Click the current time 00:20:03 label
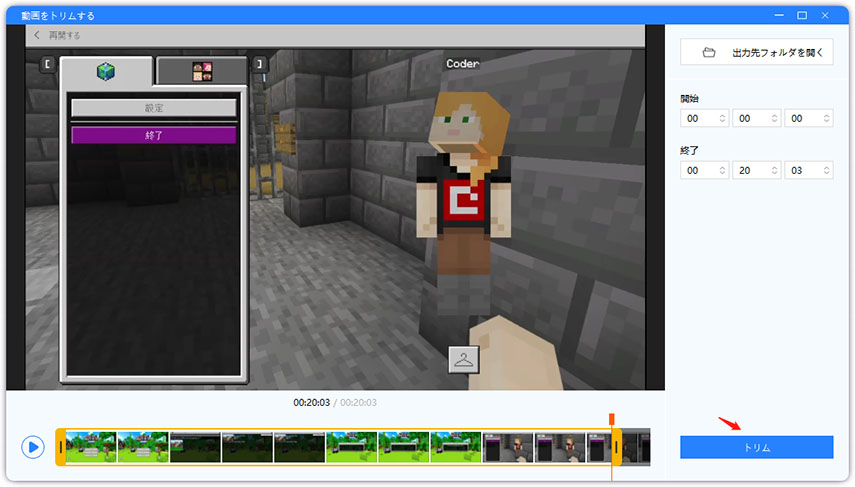 tap(311, 402)
